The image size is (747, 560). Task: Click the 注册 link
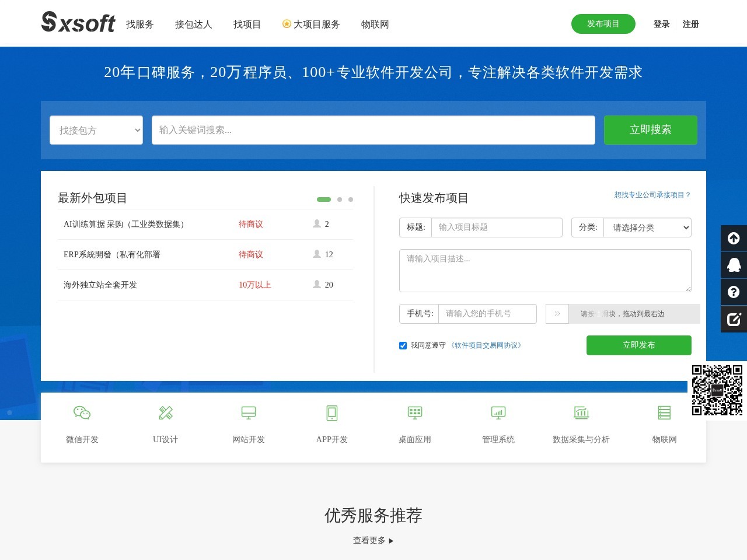(x=691, y=24)
